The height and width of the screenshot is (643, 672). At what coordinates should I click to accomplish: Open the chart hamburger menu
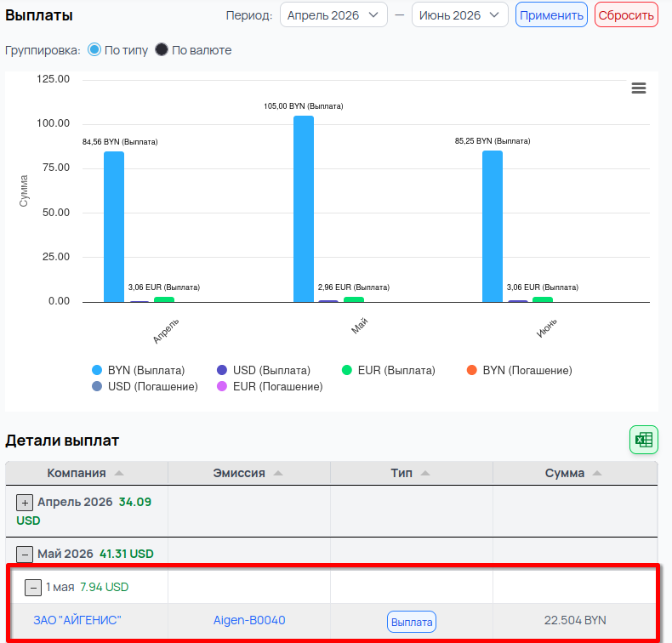tap(639, 88)
